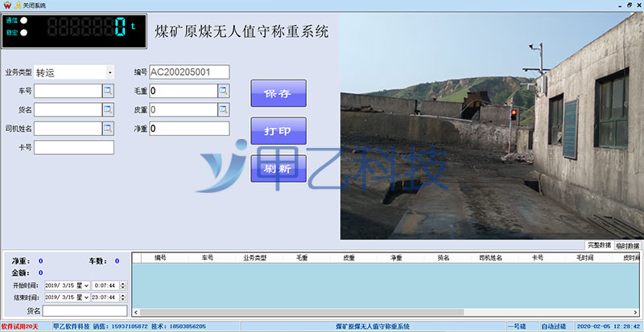Open the 结束时间 date dropdown
The height and width of the screenshot is (332, 644).
pyautogui.click(x=86, y=297)
